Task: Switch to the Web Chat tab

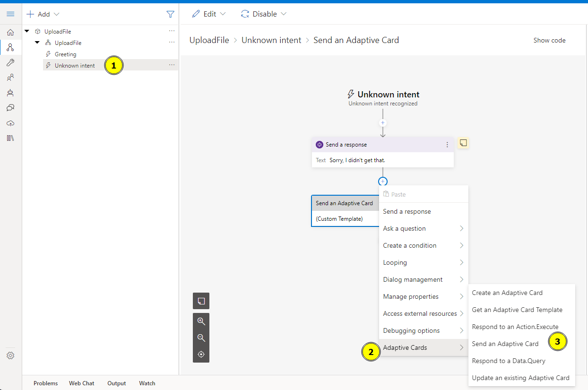Action: [x=81, y=383]
